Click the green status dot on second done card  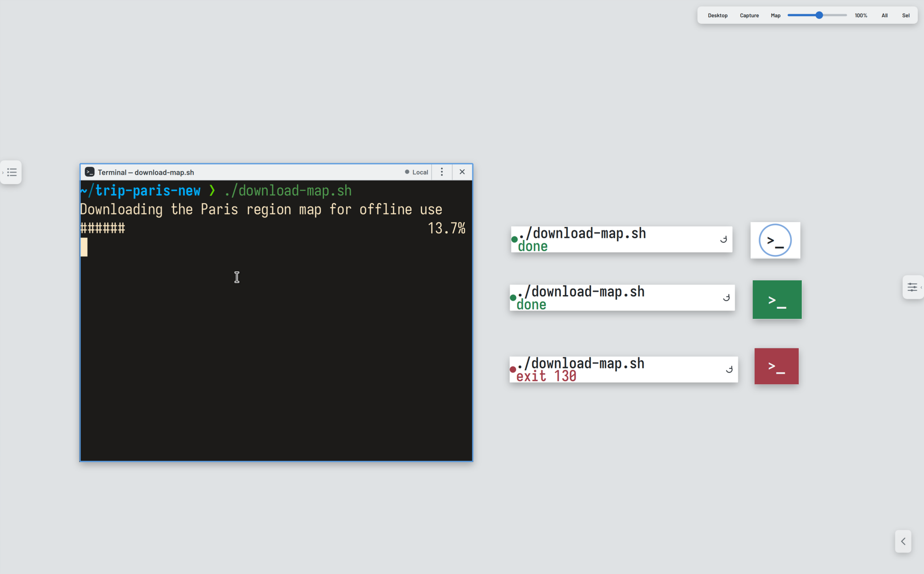click(x=513, y=298)
